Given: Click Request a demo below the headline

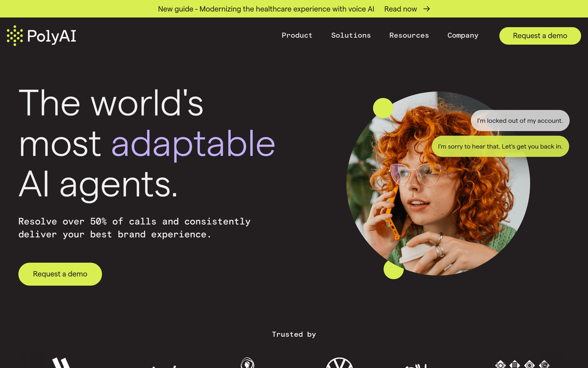Looking at the screenshot, I should point(60,274).
